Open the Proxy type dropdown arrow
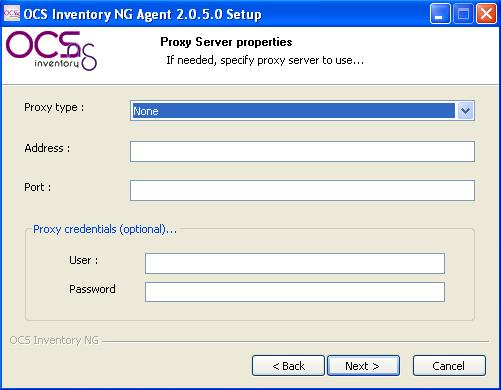This screenshot has height=390, width=501. coord(465,111)
